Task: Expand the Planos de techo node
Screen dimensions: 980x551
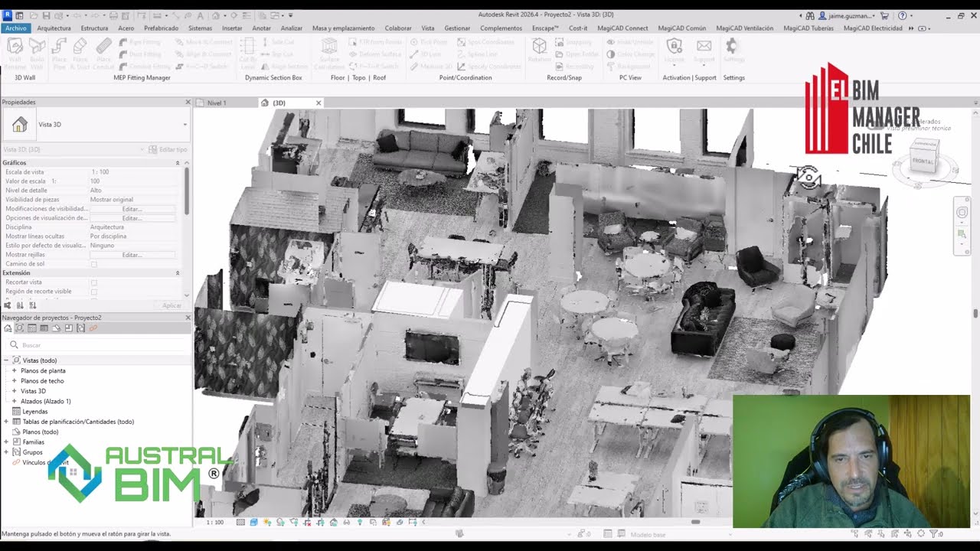Action: [14, 381]
